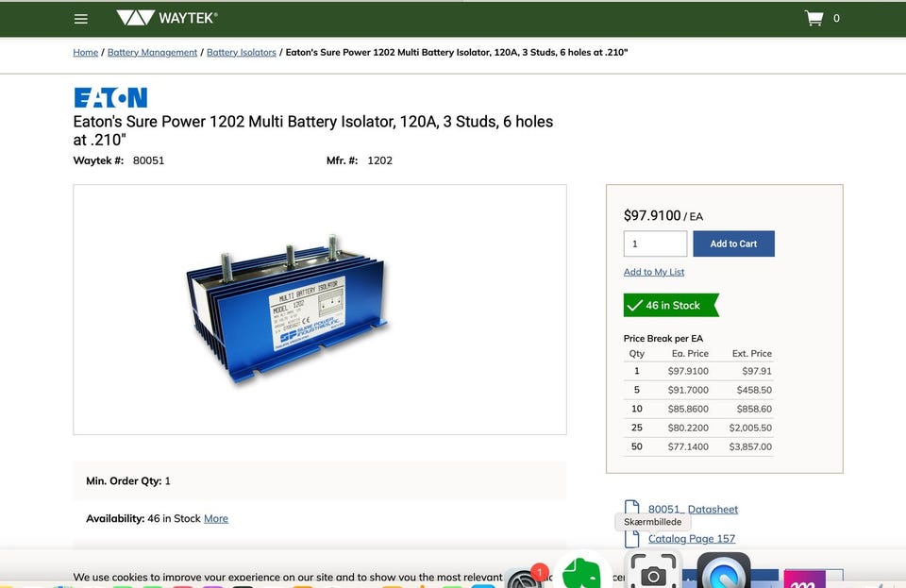Select the $85.8600 price for qty 10

(688, 409)
